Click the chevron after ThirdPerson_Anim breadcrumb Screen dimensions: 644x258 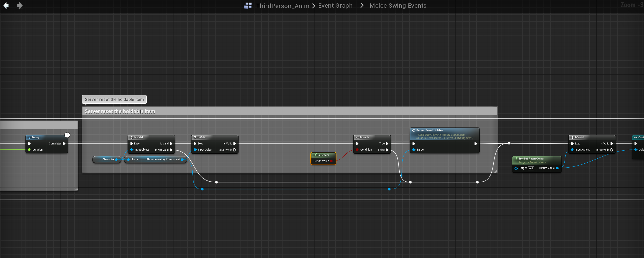pos(313,6)
